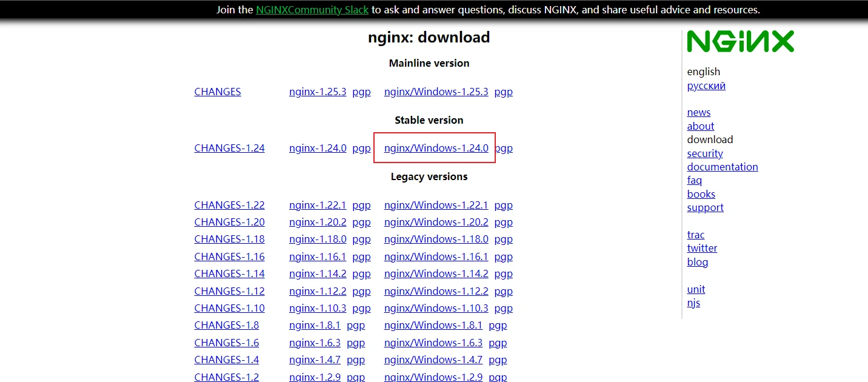Open CHANGES-1.16 link
The image size is (868, 382).
click(x=229, y=256)
